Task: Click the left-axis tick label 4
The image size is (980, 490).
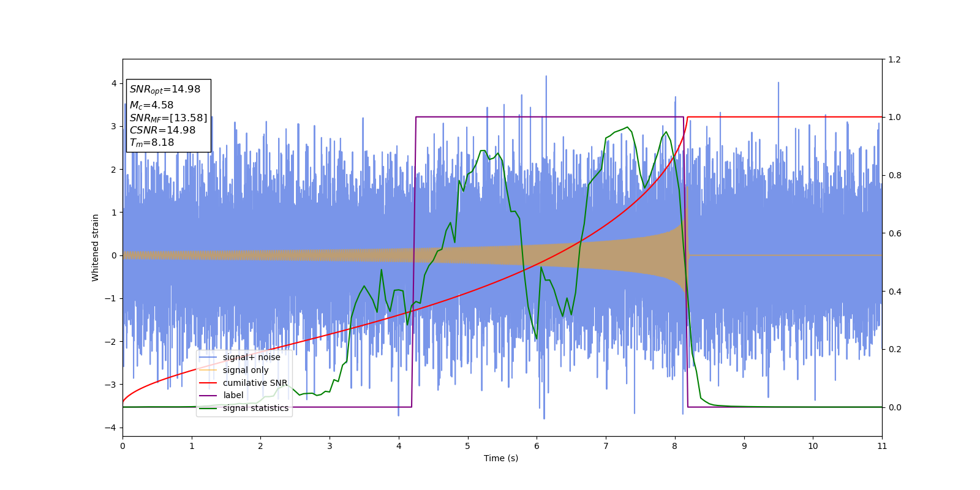Action: tap(114, 83)
